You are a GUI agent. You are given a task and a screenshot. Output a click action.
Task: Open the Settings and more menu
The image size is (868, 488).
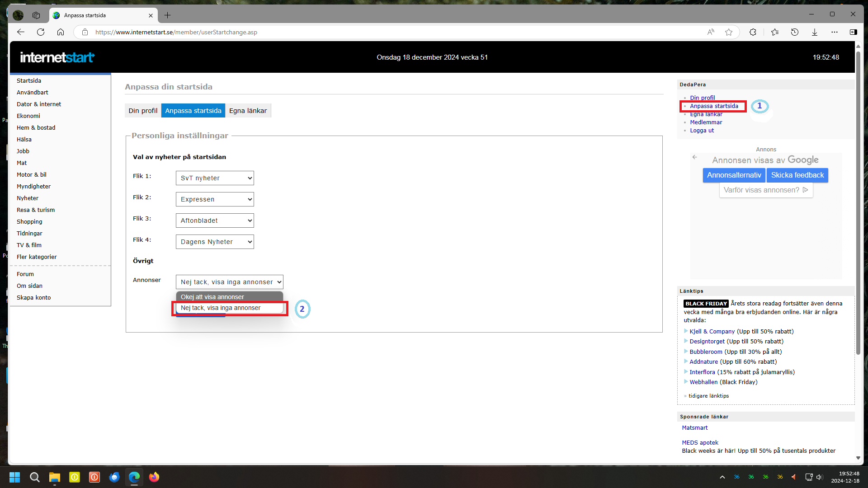(835, 32)
